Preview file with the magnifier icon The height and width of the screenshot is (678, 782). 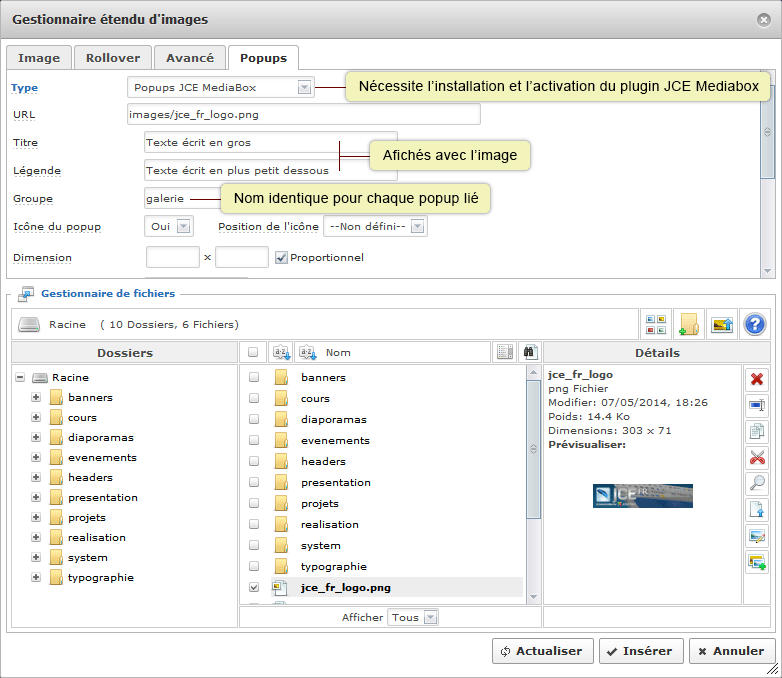[x=756, y=483]
